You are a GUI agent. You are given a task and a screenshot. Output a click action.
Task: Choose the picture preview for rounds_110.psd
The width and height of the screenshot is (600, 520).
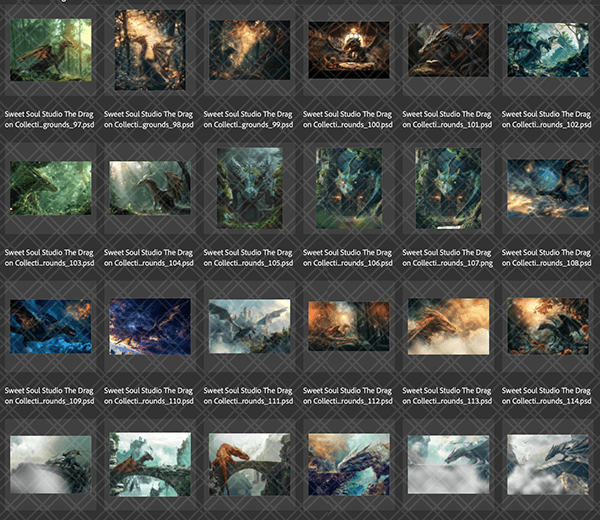pos(150,326)
